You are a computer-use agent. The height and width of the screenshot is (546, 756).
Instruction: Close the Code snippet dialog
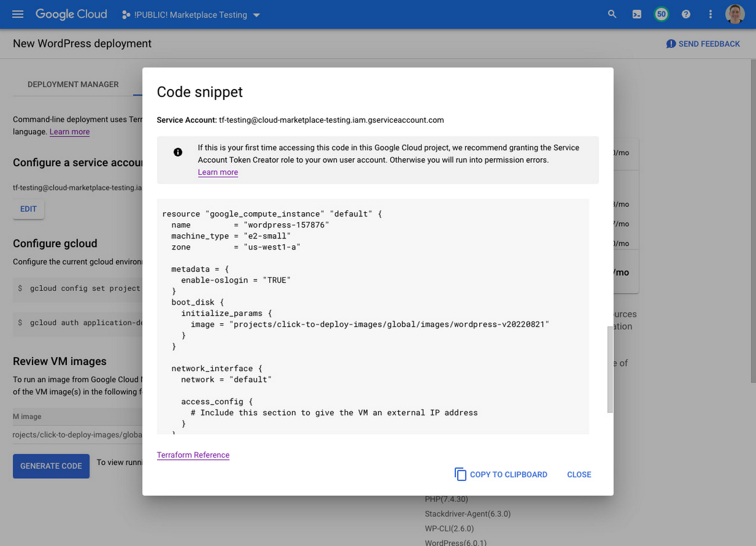click(579, 474)
